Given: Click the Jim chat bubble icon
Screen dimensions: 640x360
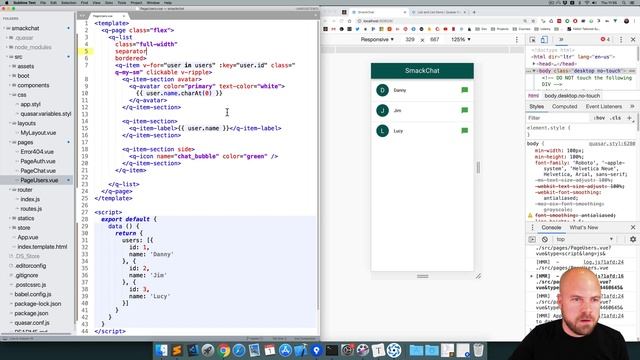Looking at the screenshot, I should click(464, 110).
